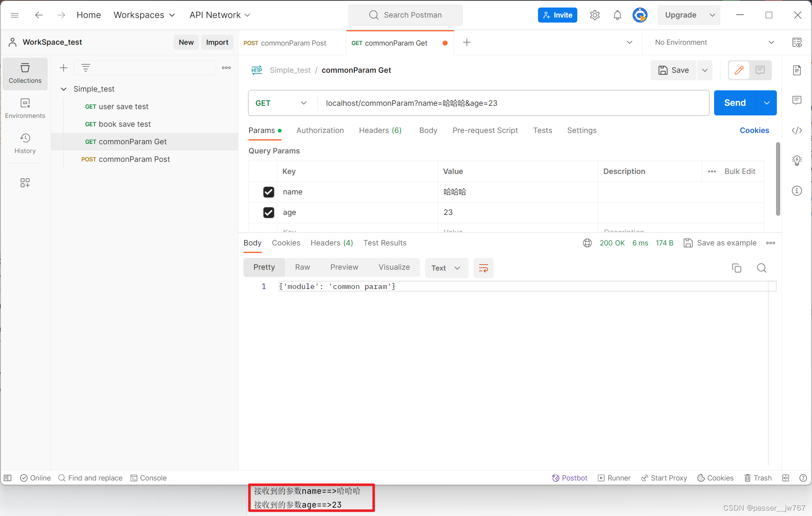Open the comments icon in the right sidebar

(x=797, y=100)
